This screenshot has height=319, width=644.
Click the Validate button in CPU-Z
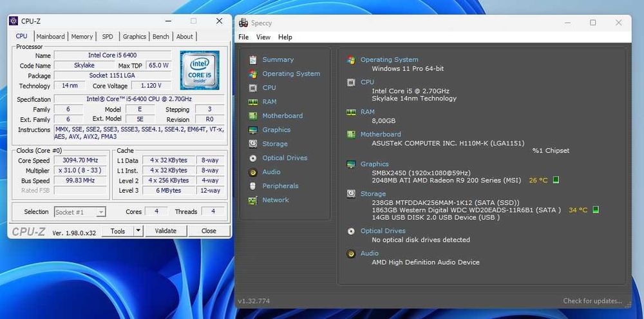tap(166, 231)
